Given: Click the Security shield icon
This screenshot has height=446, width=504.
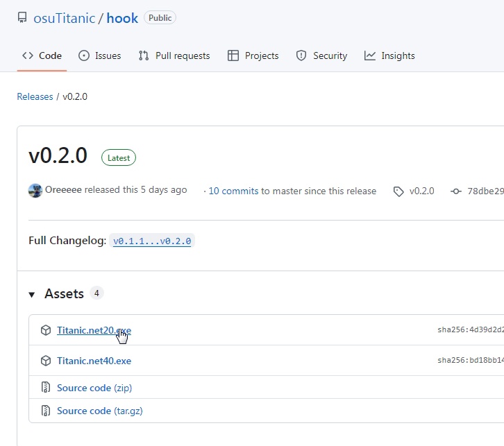Looking at the screenshot, I should tap(301, 55).
